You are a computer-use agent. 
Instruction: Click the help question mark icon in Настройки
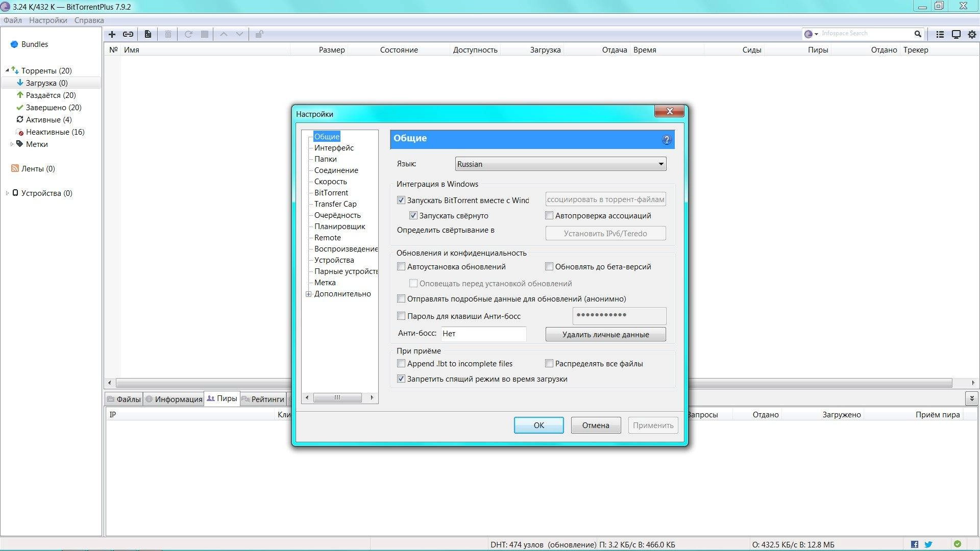coord(667,140)
